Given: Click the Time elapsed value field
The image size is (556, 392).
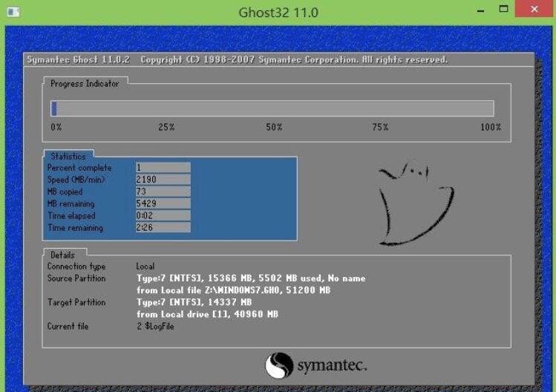Looking at the screenshot, I should 163,215.
